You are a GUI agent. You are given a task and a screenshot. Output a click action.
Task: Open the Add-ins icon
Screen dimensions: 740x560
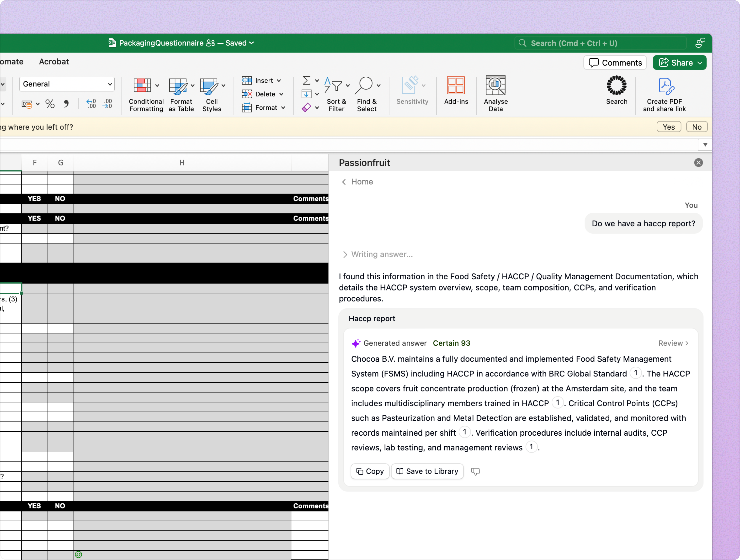[456, 86]
